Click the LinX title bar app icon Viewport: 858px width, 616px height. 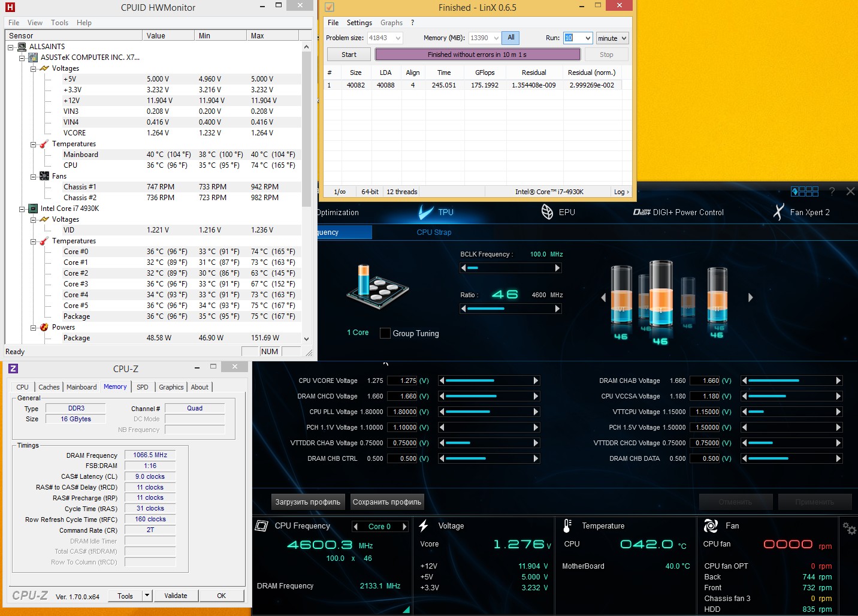coord(330,7)
